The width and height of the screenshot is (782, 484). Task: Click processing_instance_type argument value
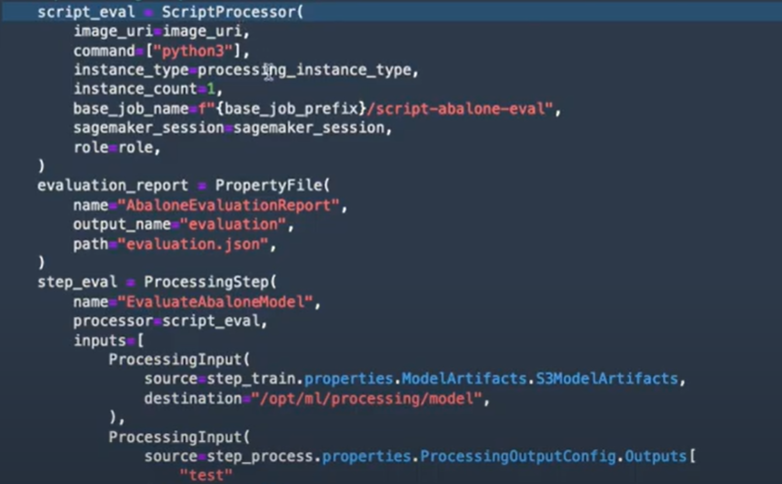(307, 69)
